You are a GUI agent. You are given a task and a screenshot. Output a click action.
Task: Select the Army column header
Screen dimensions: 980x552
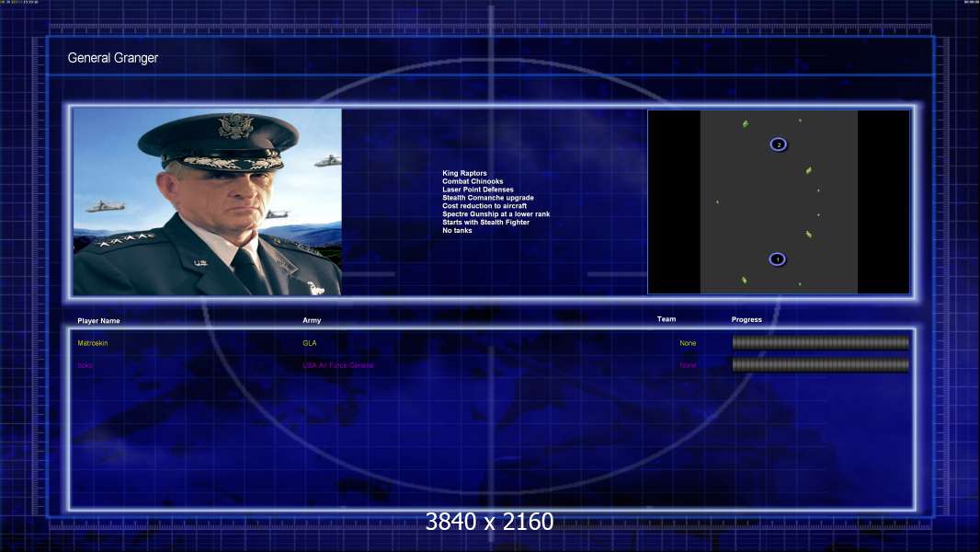click(312, 320)
